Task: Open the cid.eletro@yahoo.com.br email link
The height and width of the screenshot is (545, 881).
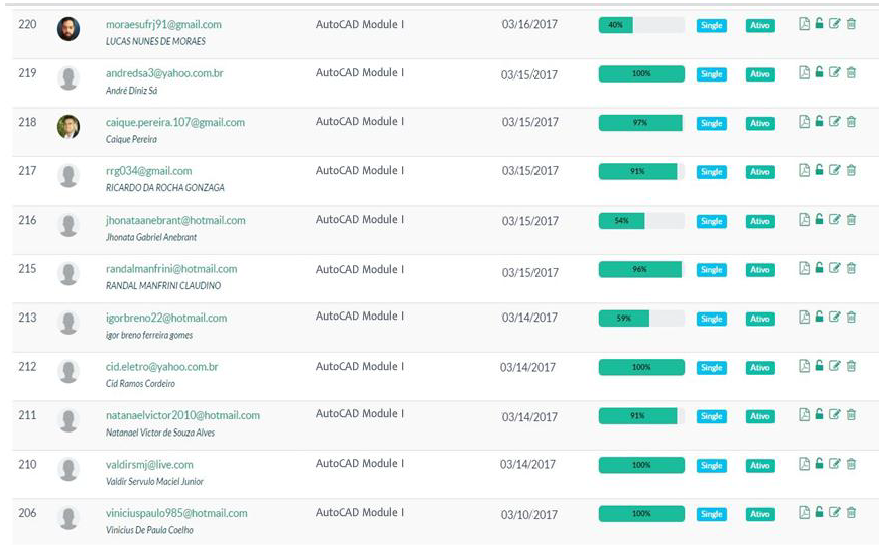Action: click(x=162, y=367)
